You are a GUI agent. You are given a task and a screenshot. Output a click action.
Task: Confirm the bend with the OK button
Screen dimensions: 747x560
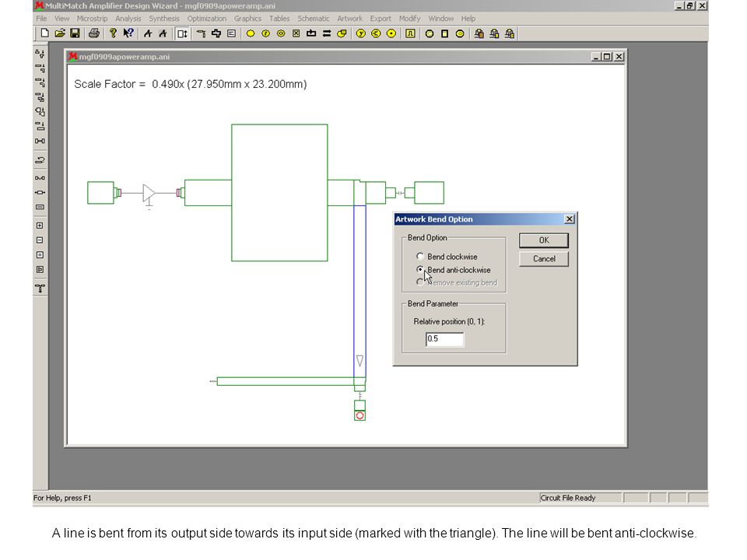[544, 240]
